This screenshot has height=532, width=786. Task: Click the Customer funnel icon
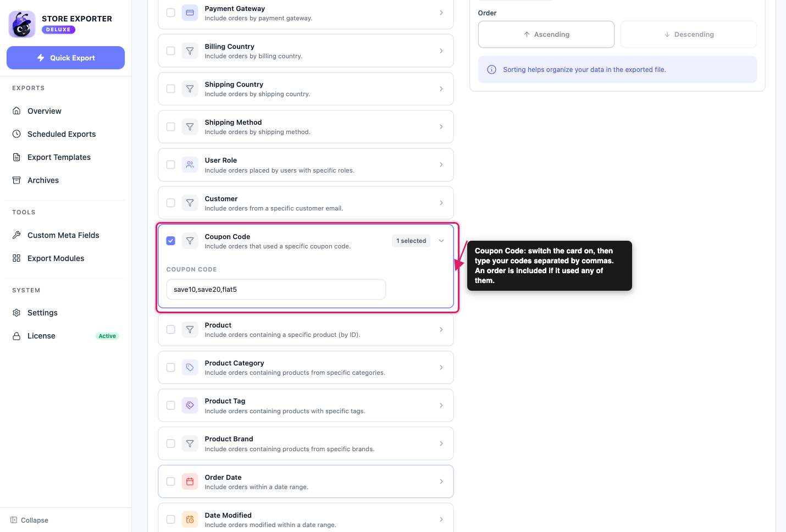[x=190, y=203]
